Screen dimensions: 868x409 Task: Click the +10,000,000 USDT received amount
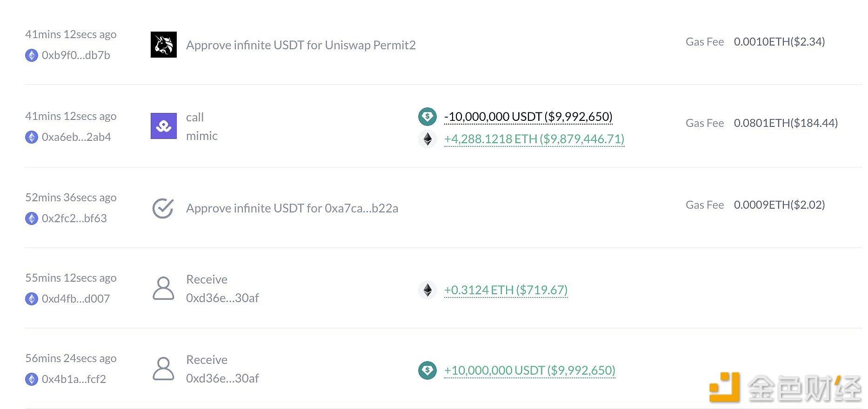(x=529, y=370)
